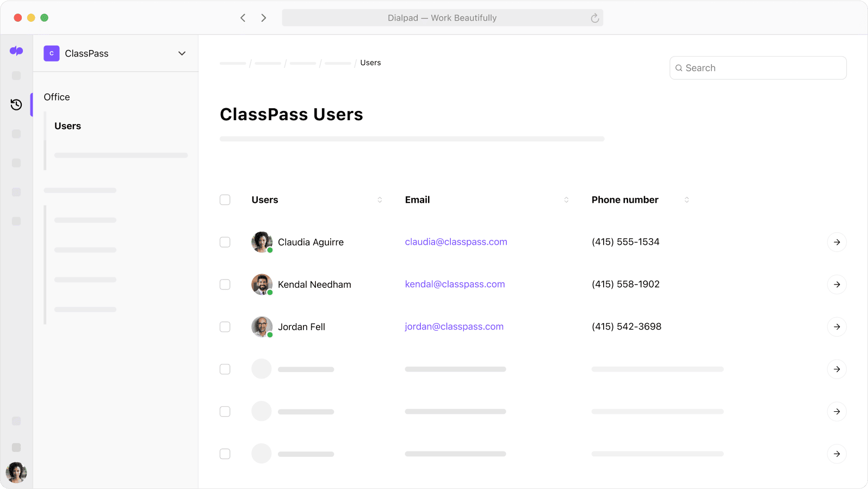
Task: Check the box for Claudia Aguirre
Action: pyautogui.click(x=225, y=242)
